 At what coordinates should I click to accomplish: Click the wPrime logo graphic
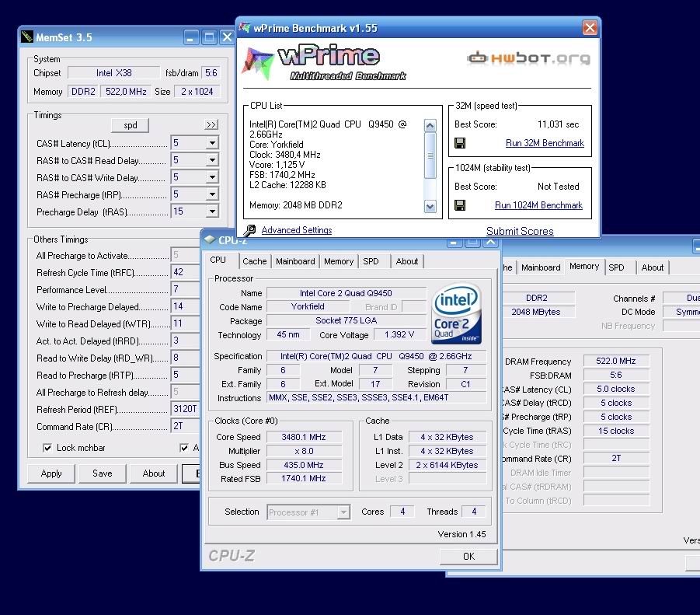pyautogui.click(x=325, y=64)
